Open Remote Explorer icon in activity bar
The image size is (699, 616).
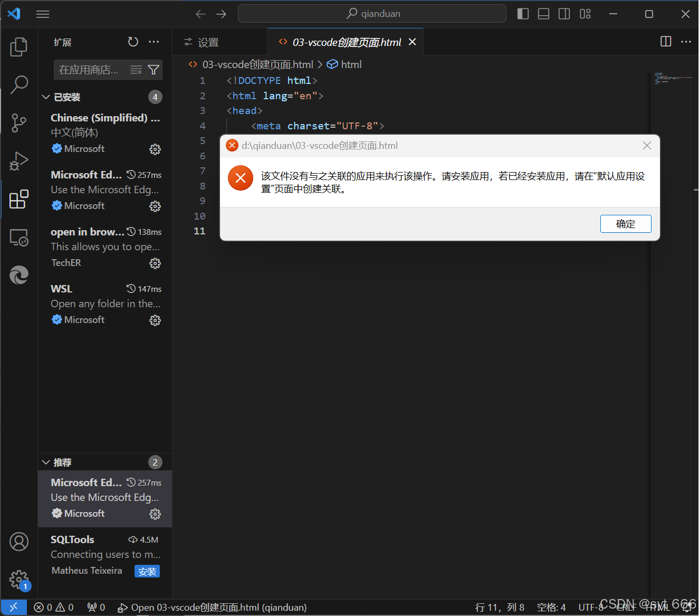[x=19, y=238]
